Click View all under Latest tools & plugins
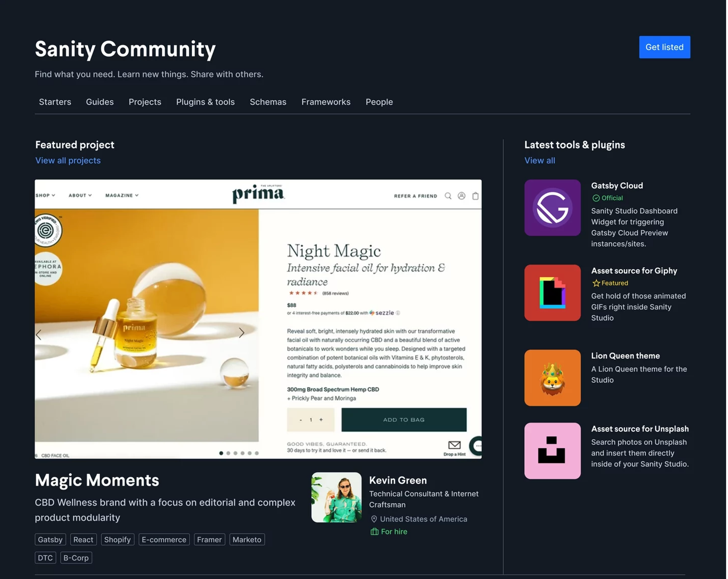This screenshot has width=728, height=579. coord(540,161)
